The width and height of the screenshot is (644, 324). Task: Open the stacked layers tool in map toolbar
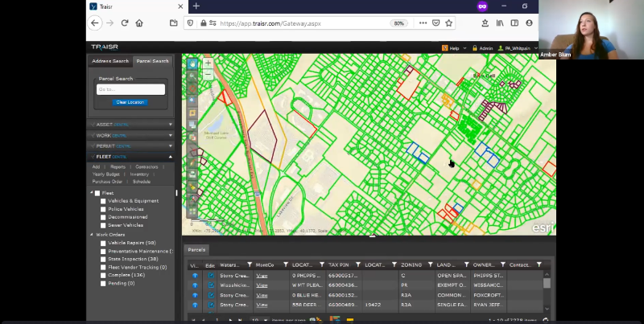point(192,125)
